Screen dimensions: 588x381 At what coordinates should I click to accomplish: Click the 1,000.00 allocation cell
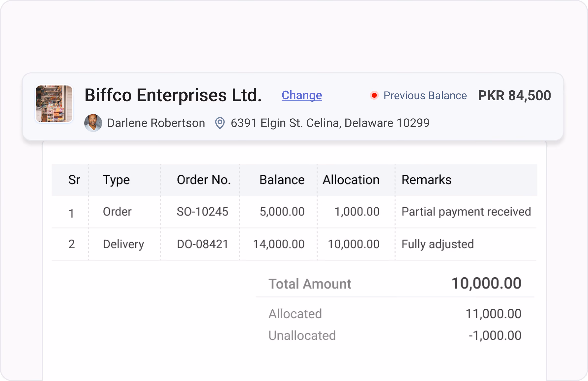coord(357,212)
